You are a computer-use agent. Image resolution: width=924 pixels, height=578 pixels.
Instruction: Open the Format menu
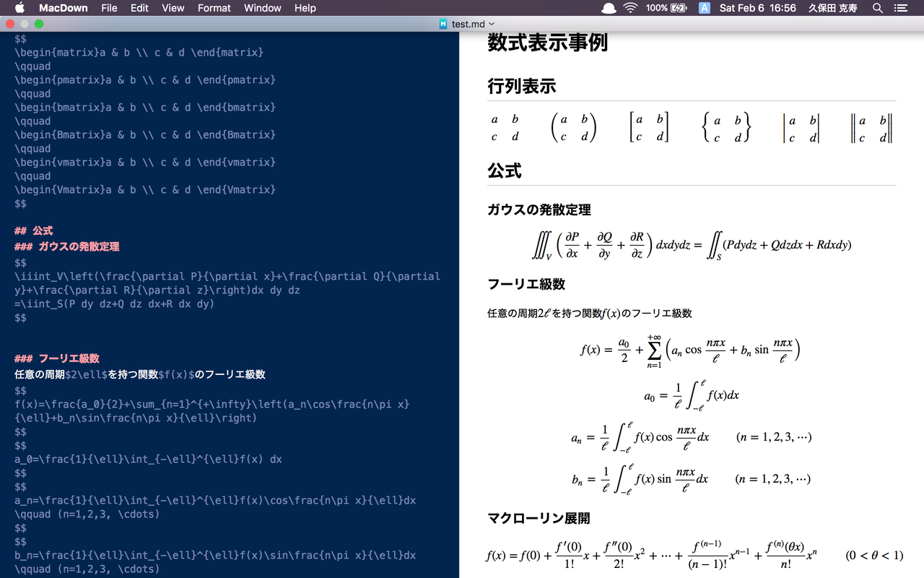pos(214,8)
